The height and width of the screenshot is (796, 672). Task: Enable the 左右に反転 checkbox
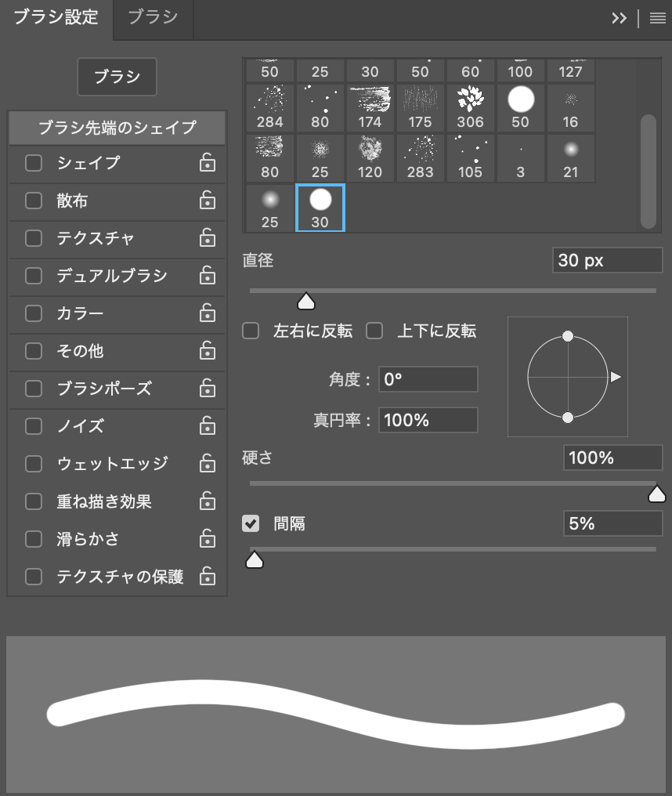pos(251,331)
